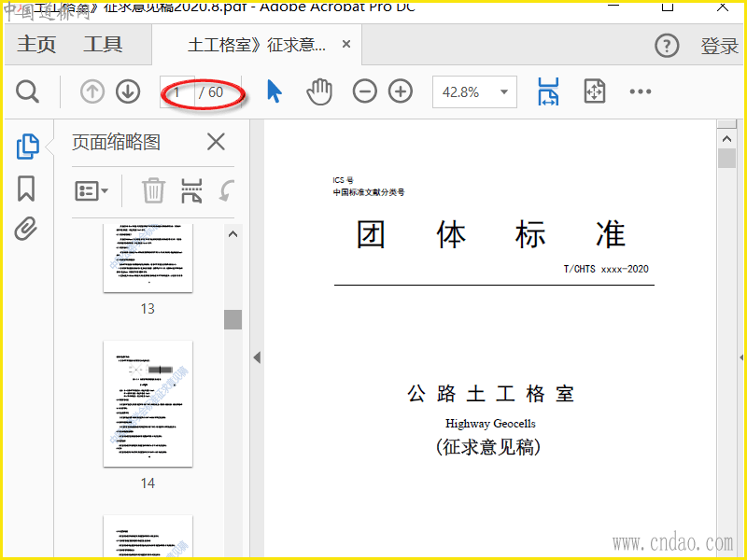Image resolution: width=747 pixels, height=560 pixels.
Task: Activate the Hand pan tool
Action: (x=319, y=91)
